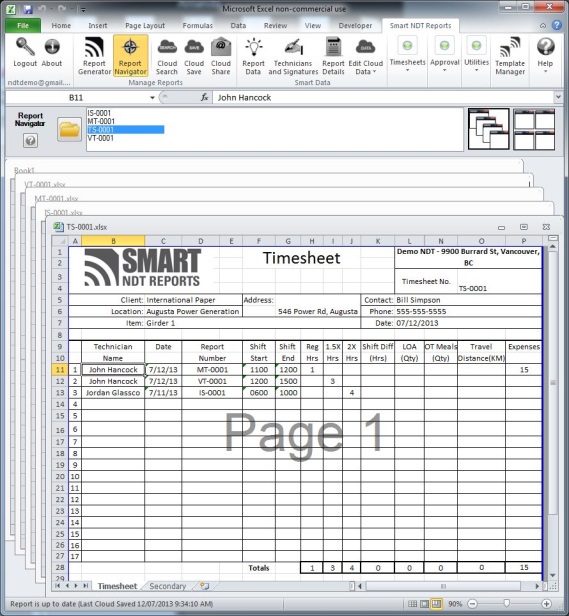Screen dimensions: 569x616
Task: Click the zoom slider handle
Action: click(507, 603)
